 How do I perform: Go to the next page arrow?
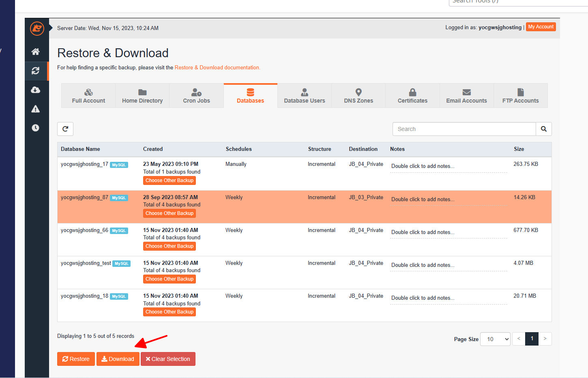coord(545,339)
